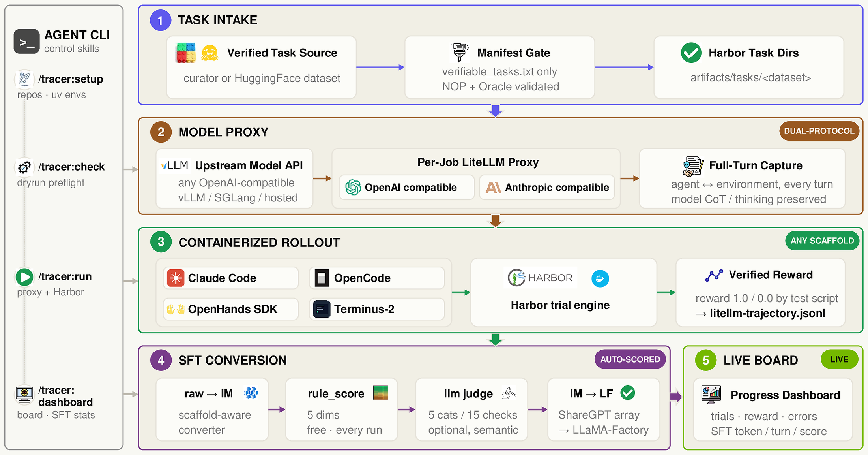Screen dimensions: 868x455
Task: Select the Terminus-2 scaffold
Action: coord(377,309)
